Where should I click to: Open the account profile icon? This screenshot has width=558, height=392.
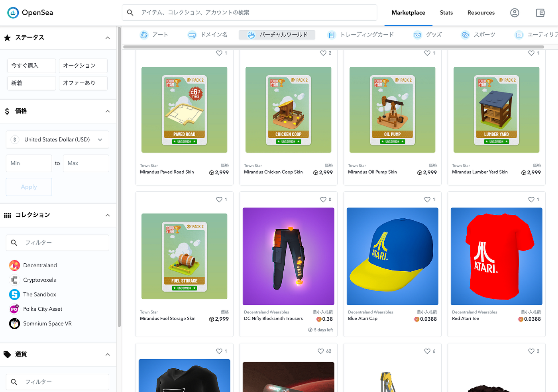[x=515, y=13]
